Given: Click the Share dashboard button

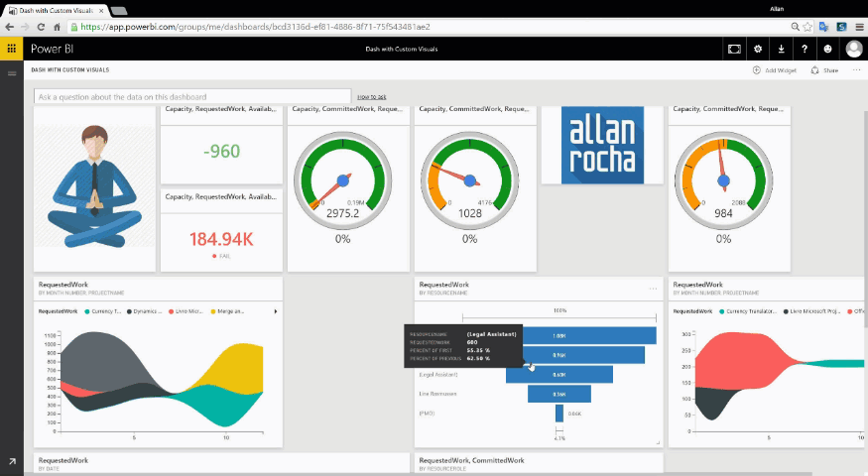Looking at the screenshot, I should [x=824, y=70].
